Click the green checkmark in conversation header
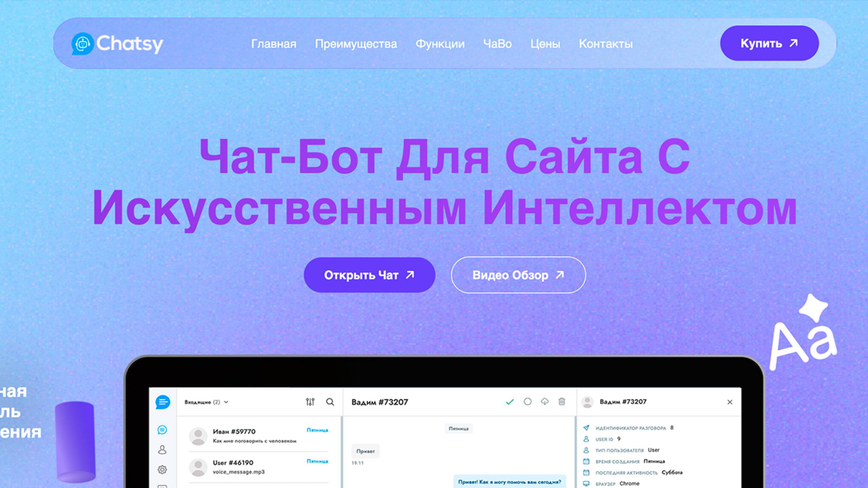The image size is (868, 488). click(510, 402)
